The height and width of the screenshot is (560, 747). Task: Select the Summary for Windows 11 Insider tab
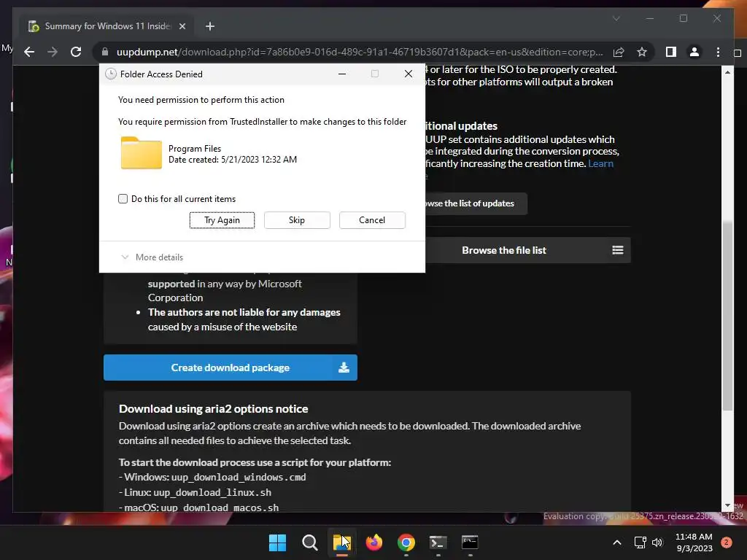click(107, 26)
